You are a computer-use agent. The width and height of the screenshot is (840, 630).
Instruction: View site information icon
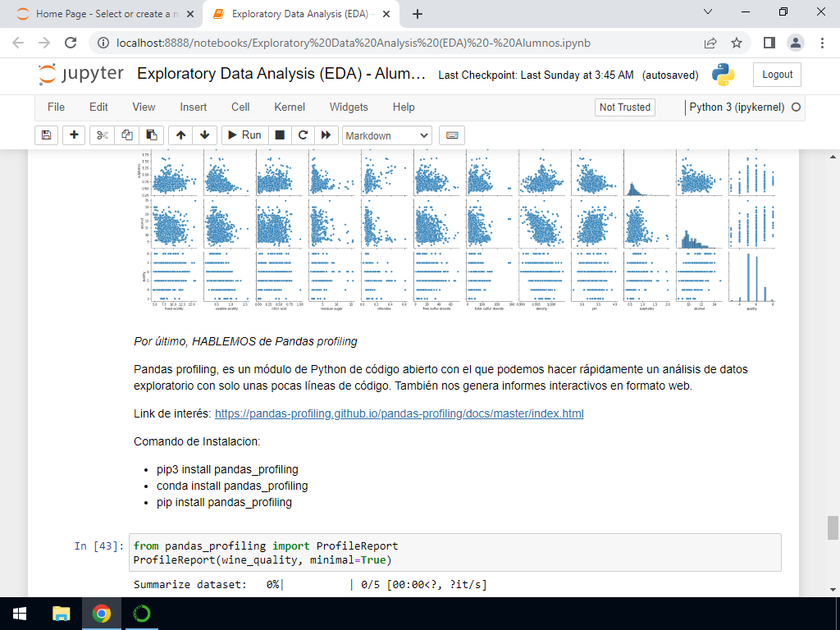[103, 43]
